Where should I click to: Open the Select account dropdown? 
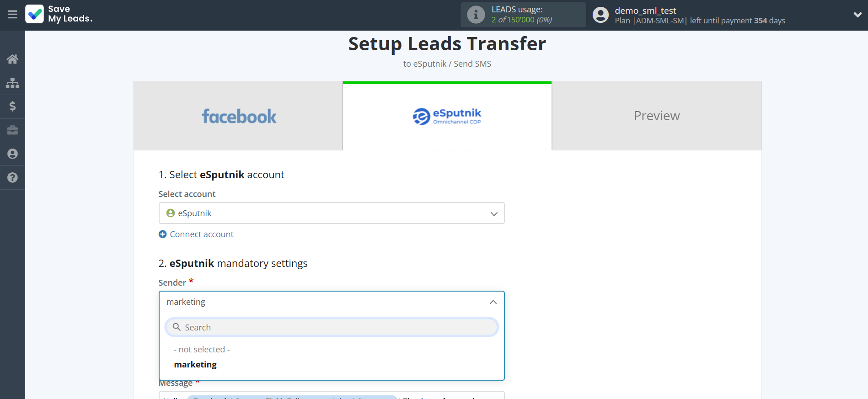(x=331, y=213)
